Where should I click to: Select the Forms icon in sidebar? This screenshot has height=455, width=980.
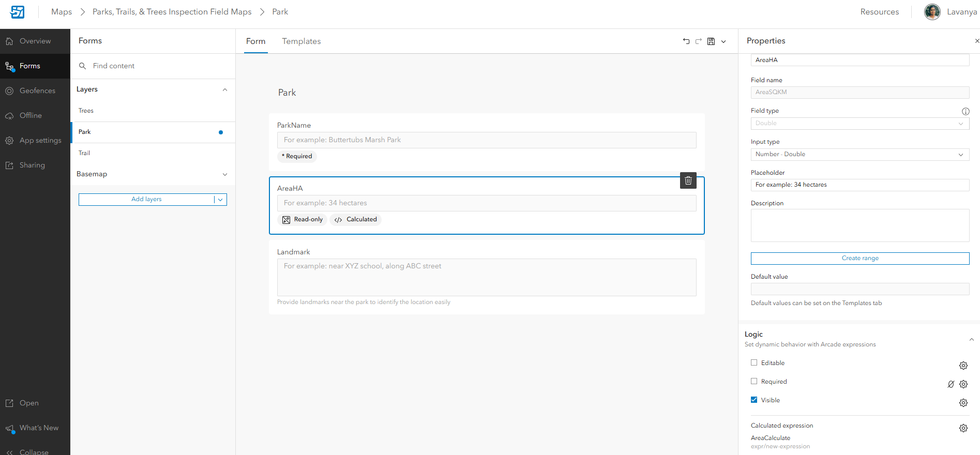(9, 66)
